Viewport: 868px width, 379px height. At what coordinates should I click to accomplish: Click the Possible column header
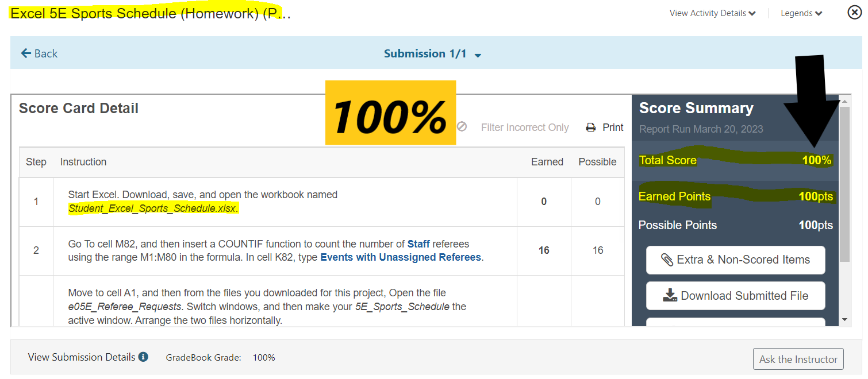[x=598, y=162]
